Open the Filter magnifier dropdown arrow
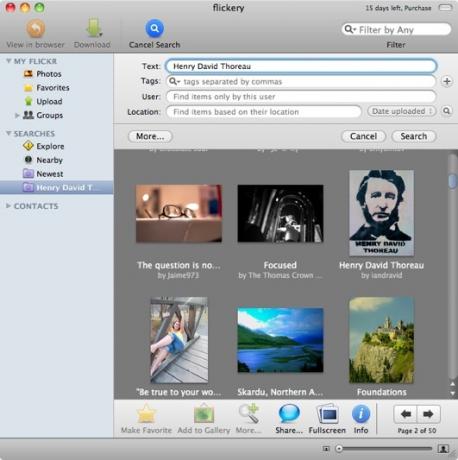This screenshot has height=460, width=458. tap(350, 29)
